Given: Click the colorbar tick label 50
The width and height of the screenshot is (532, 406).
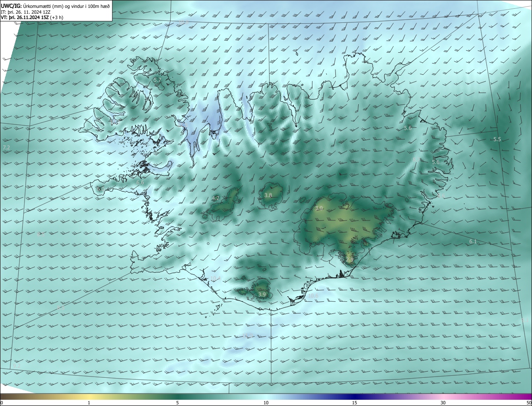Looking at the screenshot, I should [x=529, y=403].
